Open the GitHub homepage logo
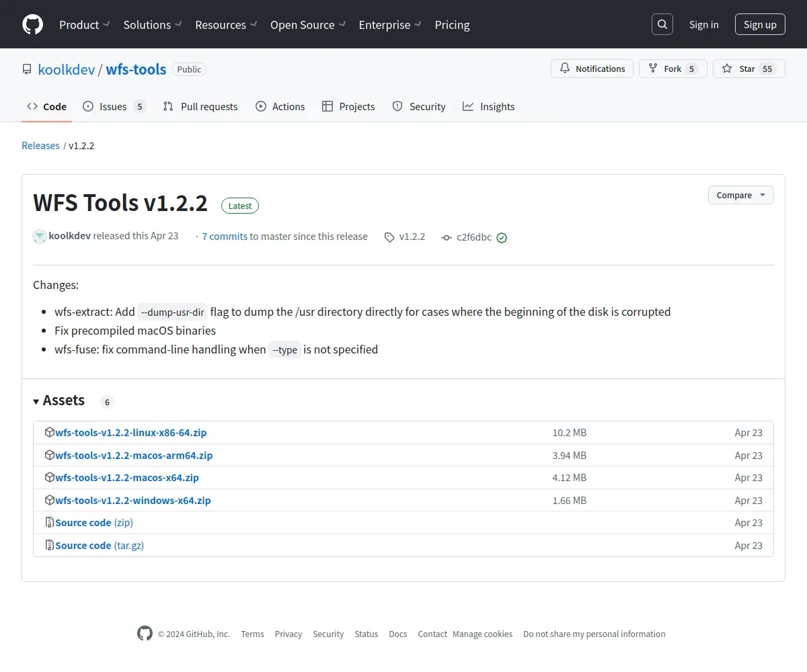 [33, 25]
